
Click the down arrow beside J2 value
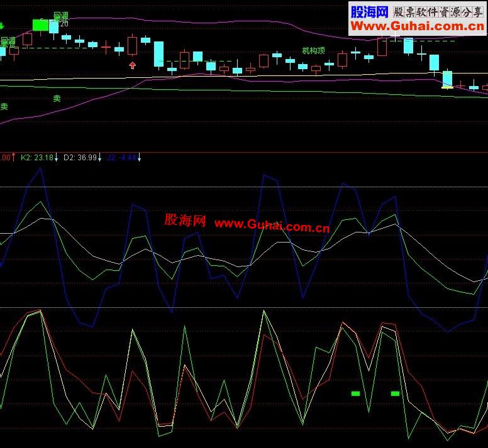point(140,157)
